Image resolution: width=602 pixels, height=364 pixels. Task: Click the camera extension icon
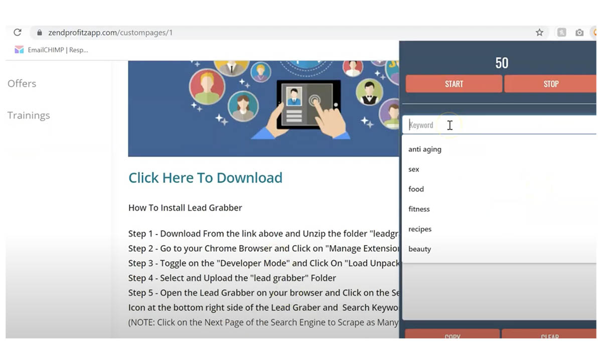coord(579,32)
